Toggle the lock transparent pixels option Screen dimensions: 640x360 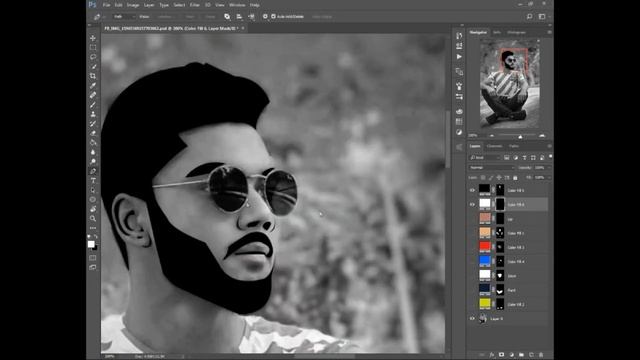[x=483, y=178]
